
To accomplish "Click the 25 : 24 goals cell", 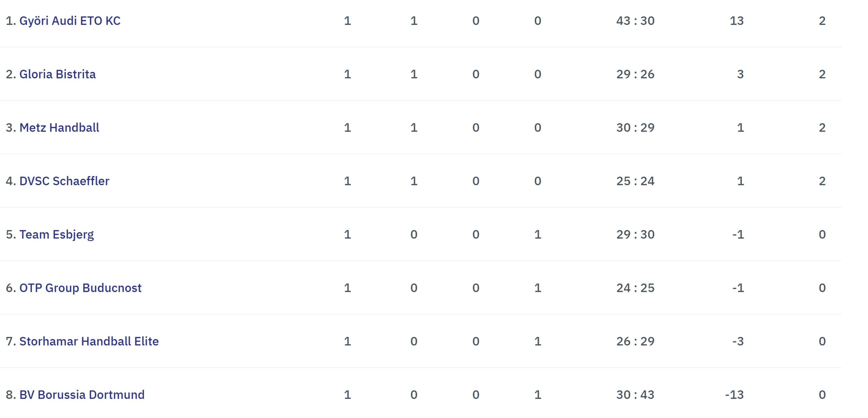I will point(635,181).
